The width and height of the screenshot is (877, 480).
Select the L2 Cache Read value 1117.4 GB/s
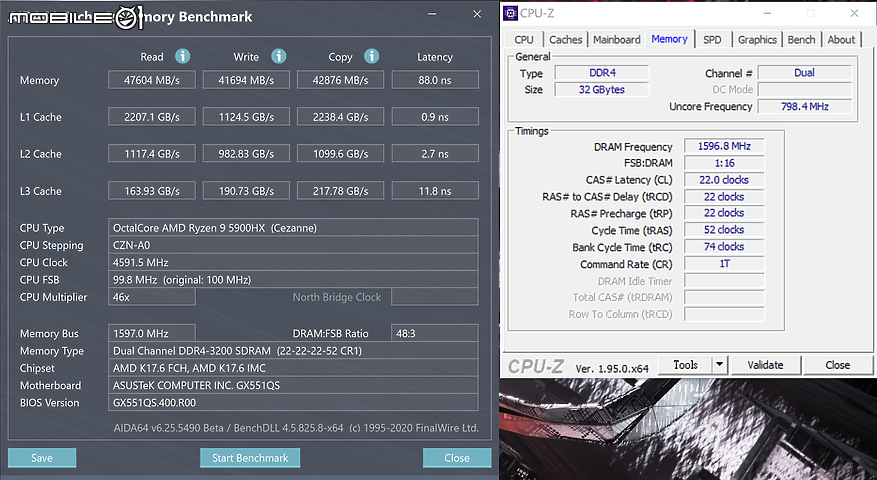(152, 154)
